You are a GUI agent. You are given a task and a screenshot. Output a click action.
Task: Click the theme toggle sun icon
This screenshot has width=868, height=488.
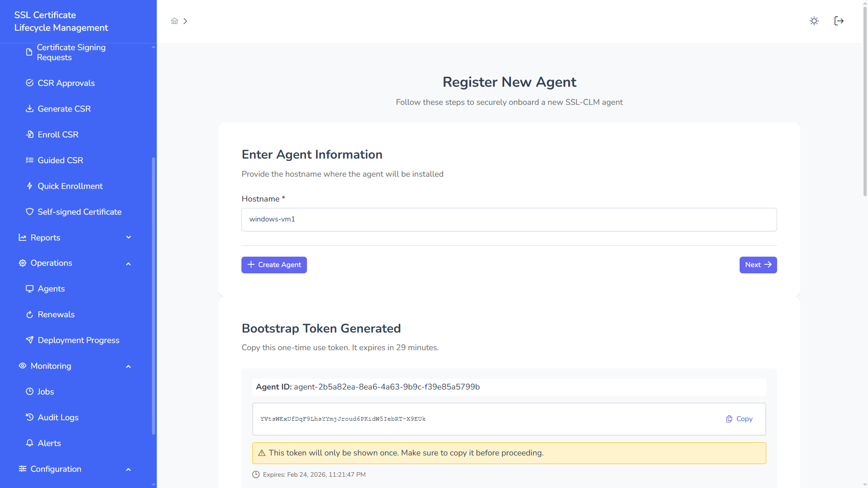click(814, 21)
